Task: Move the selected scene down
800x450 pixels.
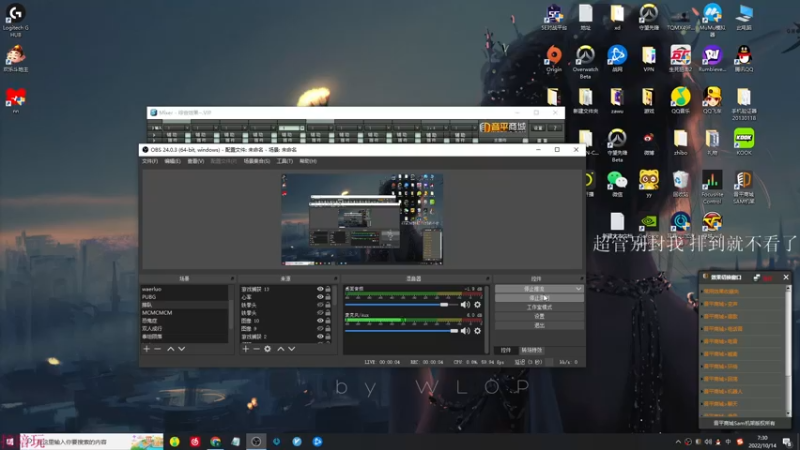Action: tap(182, 349)
